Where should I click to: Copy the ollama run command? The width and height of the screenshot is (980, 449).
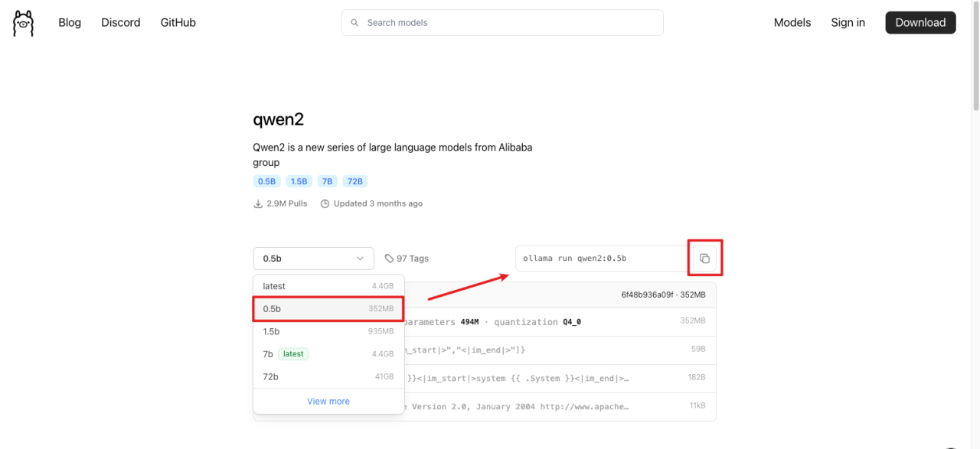[704, 259]
